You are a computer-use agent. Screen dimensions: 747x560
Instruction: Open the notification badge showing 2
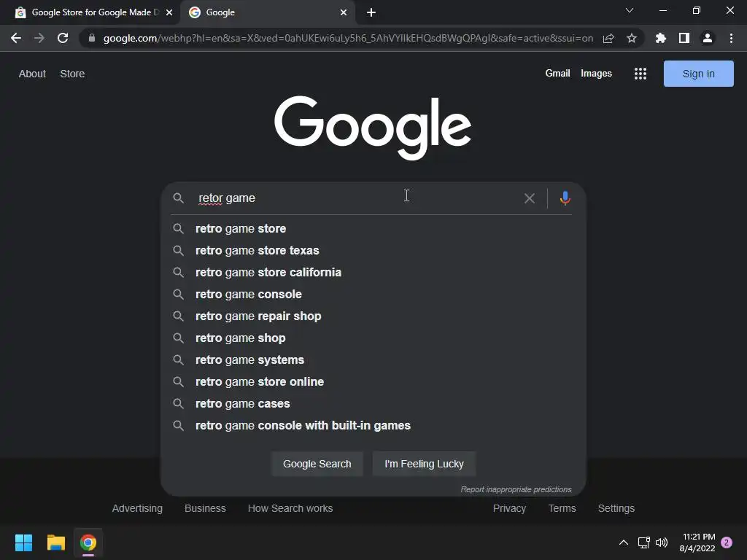(x=727, y=542)
